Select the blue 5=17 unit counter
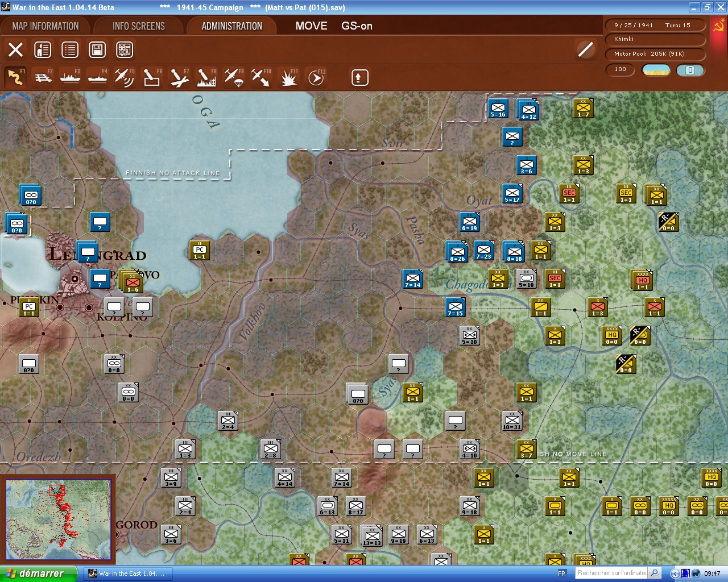This screenshot has height=582, width=728. click(512, 193)
